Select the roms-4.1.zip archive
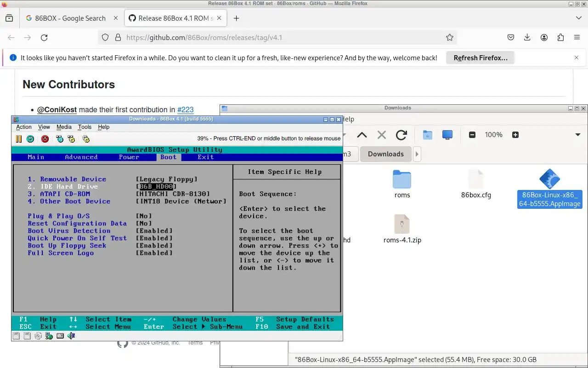 click(x=402, y=229)
